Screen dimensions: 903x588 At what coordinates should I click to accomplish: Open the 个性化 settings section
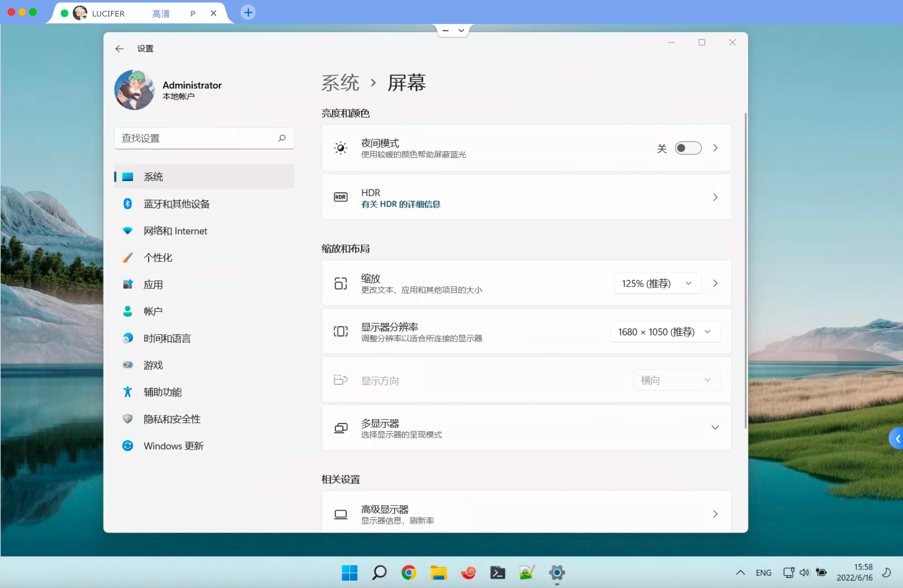(158, 258)
